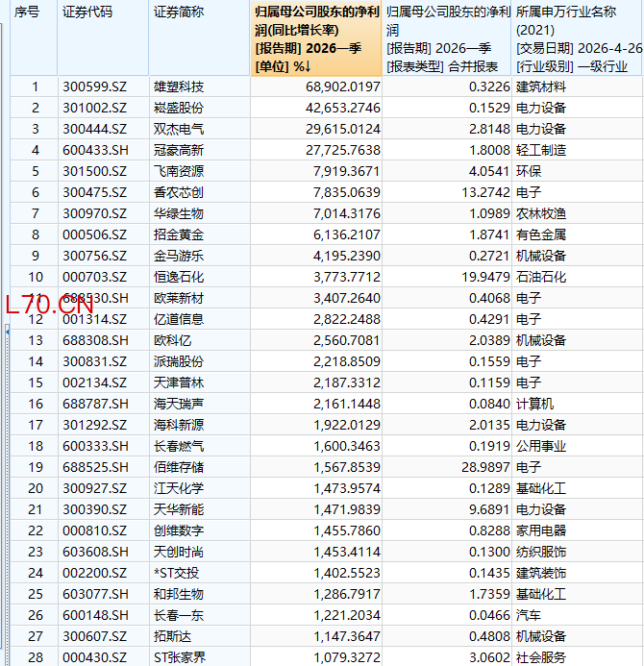Select stock name 天华新能
The height and width of the screenshot is (666, 644).
pos(179,509)
